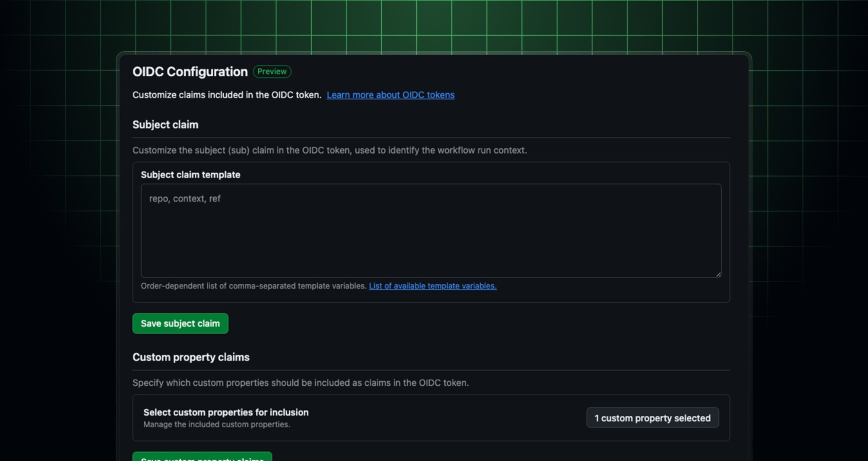This screenshot has height=461, width=868.
Task: Click the Customize claims included description text
Action: click(x=227, y=95)
